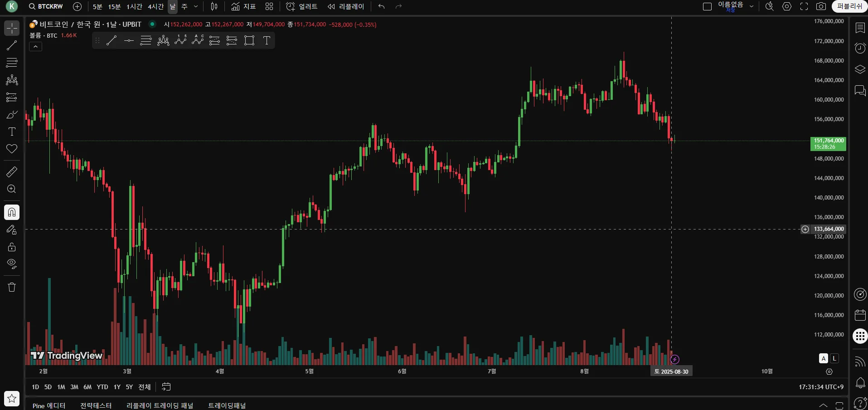This screenshot has width=868, height=410.
Task: Select the trend line tool in left sidebar
Action: pyautogui.click(x=12, y=45)
